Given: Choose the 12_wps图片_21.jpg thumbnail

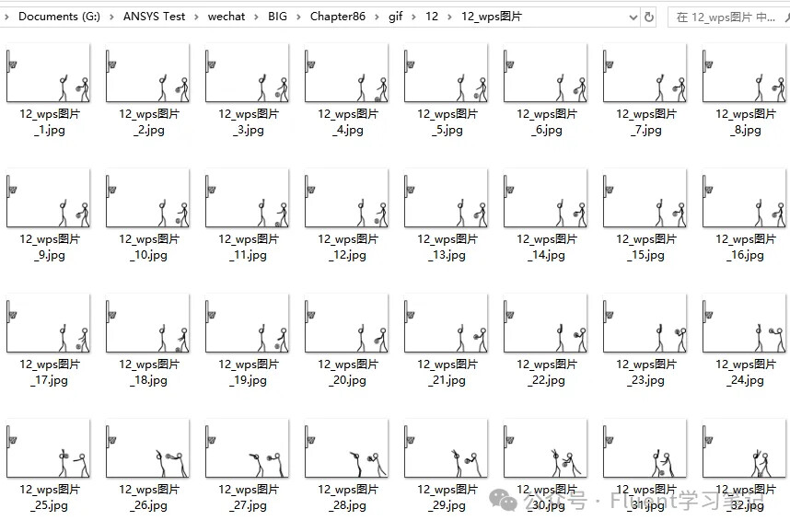Looking at the screenshot, I should click(x=447, y=326).
